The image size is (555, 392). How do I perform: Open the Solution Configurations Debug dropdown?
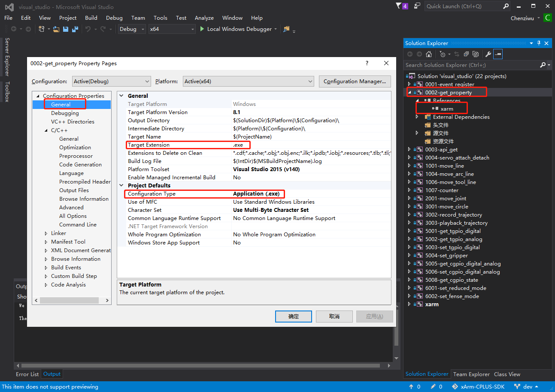(x=131, y=29)
